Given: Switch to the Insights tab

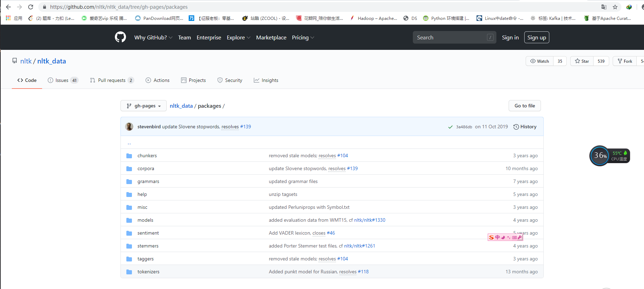Looking at the screenshot, I should click(266, 80).
